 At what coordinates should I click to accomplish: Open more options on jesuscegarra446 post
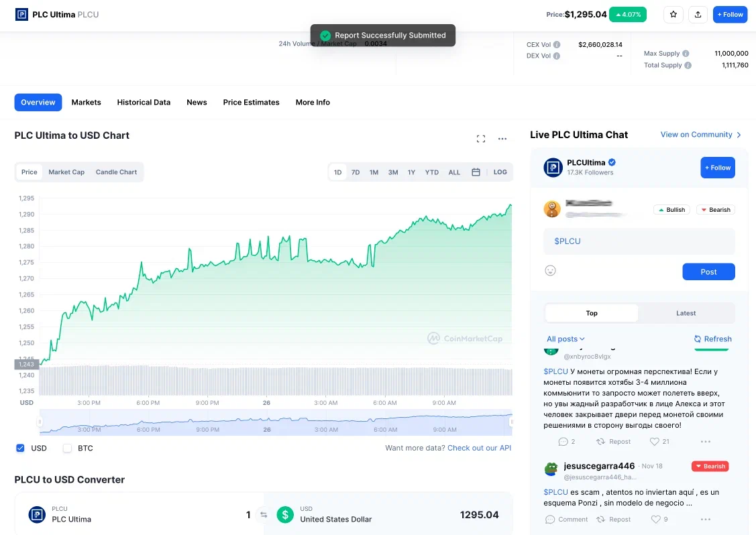tap(705, 520)
